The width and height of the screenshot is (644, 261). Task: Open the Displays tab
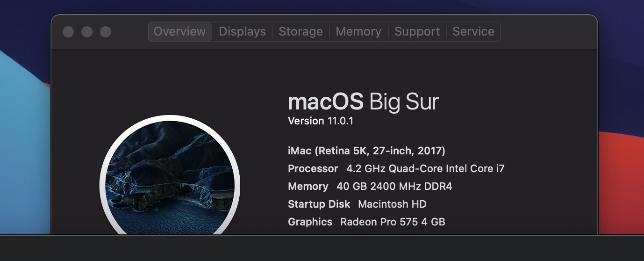click(242, 32)
